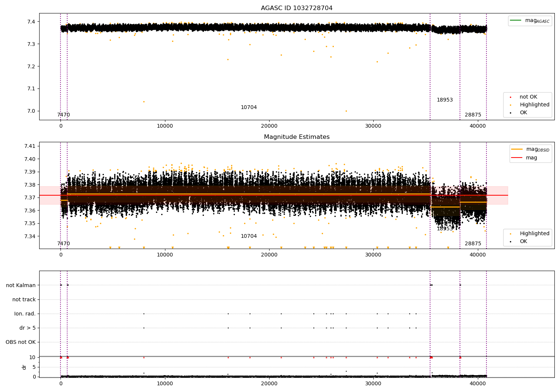Click the green mag AGASC legend line
The width and height of the screenshot is (560, 392).
[516, 21]
